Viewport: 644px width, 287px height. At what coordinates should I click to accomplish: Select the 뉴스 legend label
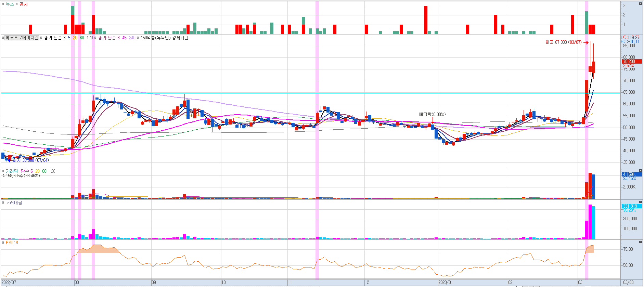coord(10,4)
